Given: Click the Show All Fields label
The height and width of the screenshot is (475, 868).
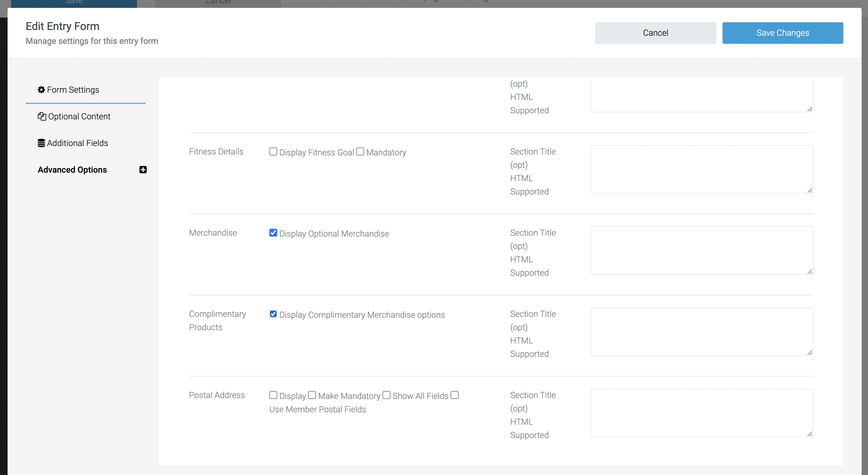Looking at the screenshot, I should click(420, 396).
